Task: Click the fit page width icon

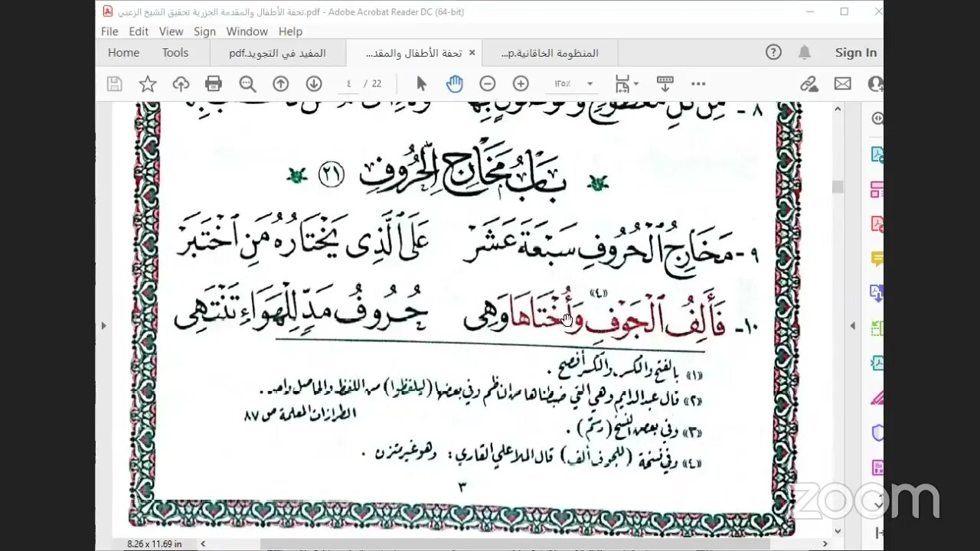Action: point(622,84)
